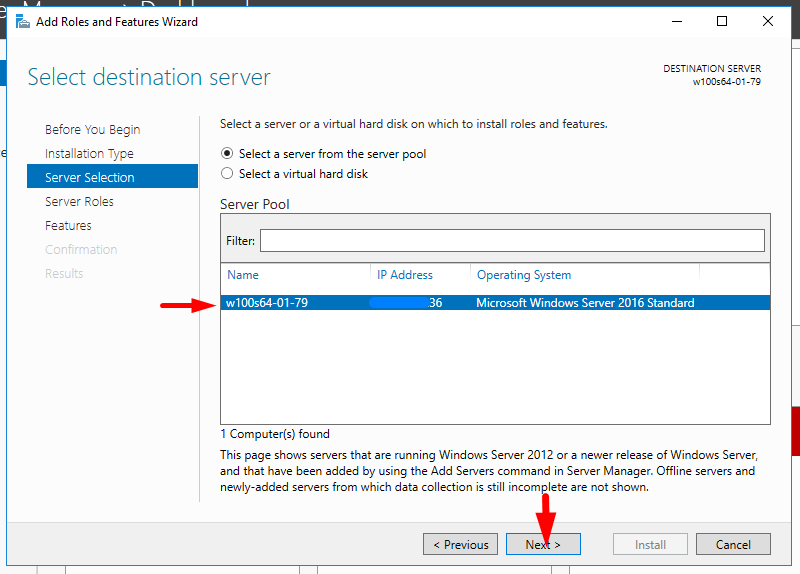Select the w100s64-01-79 server row
Viewport: 800px width, 574px height.
pos(267,303)
